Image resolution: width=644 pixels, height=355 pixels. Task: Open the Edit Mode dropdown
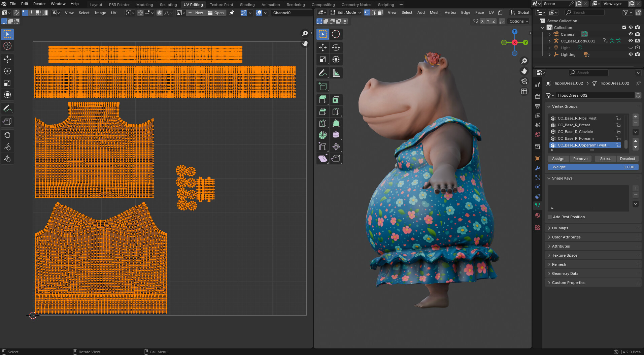(x=346, y=12)
